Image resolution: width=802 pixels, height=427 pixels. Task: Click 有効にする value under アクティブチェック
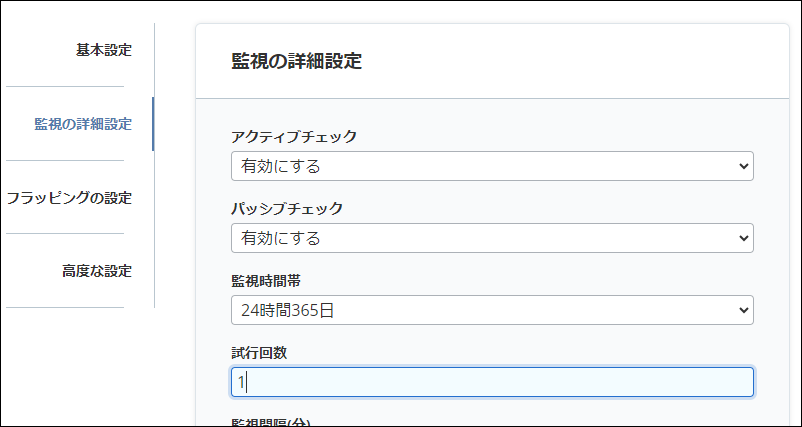tap(281, 166)
